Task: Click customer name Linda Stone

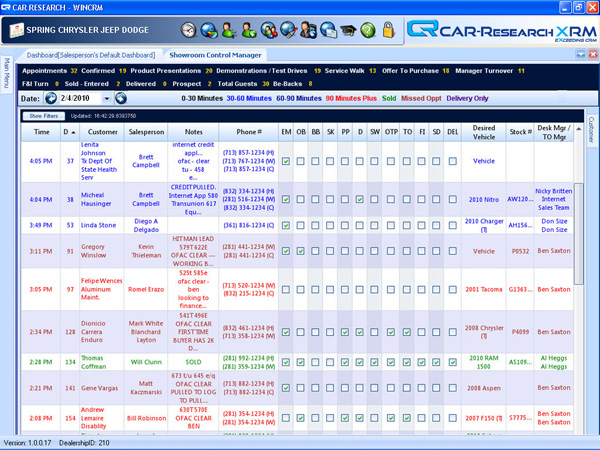Action: [x=98, y=225]
